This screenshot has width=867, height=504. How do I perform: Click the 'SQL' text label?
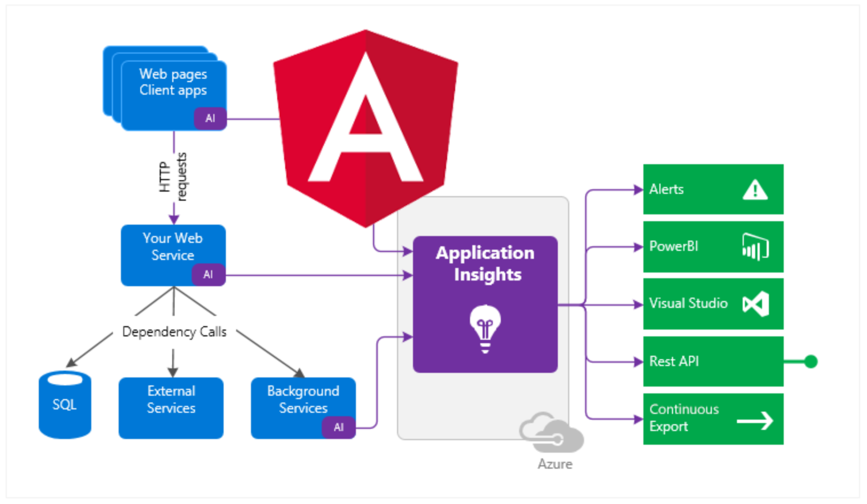(x=64, y=405)
